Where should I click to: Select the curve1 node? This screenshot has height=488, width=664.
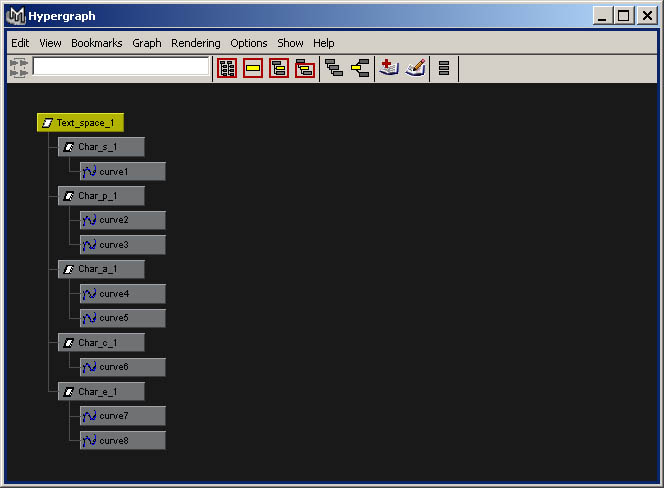(123, 171)
